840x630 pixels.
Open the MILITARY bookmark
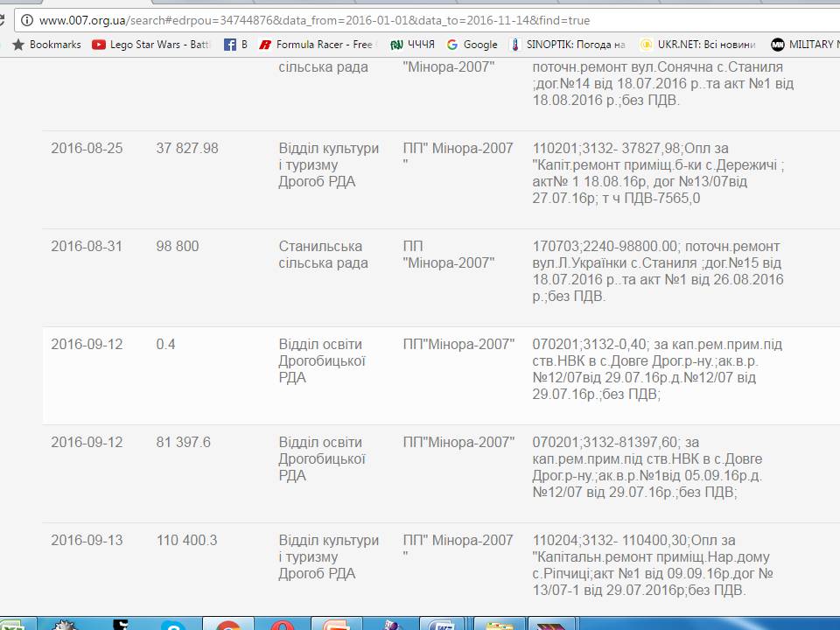(805, 45)
